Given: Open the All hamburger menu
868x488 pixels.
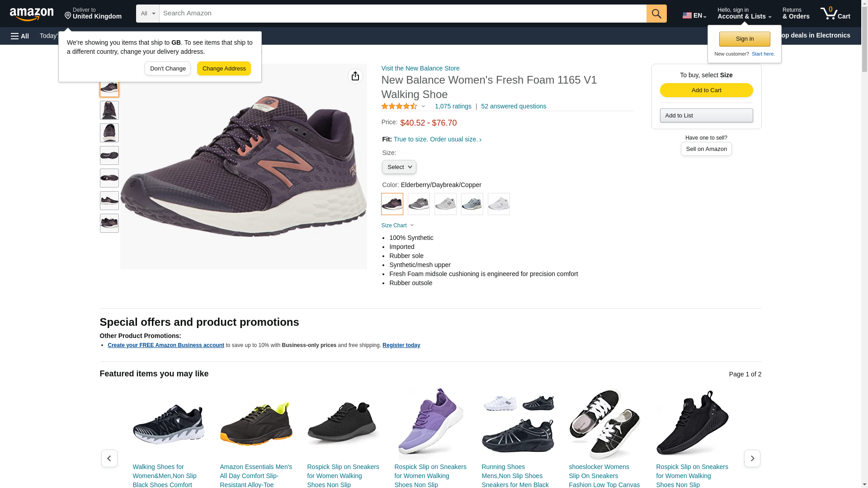Looking at the screenshot, I should click(x=20, y=36).
